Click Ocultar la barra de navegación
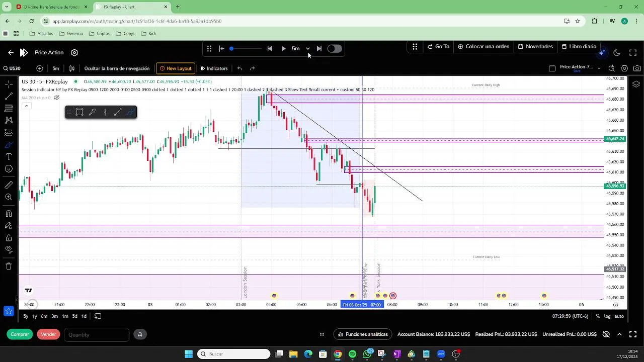Image resolution: width=644 pixels, height=362 pixels. pos(117,68)
